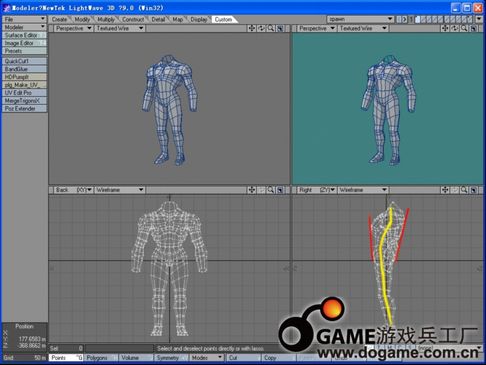Switch to the Display tab

[199, 19]
